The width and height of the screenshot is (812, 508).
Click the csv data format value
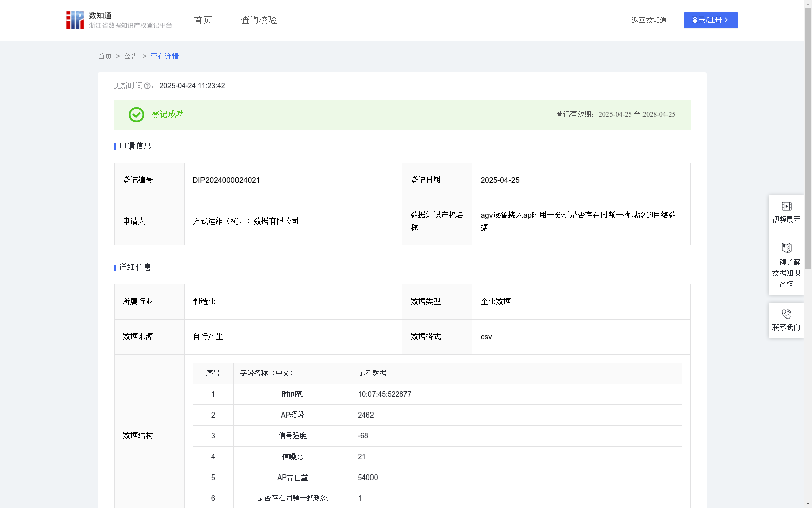point(486,337)
